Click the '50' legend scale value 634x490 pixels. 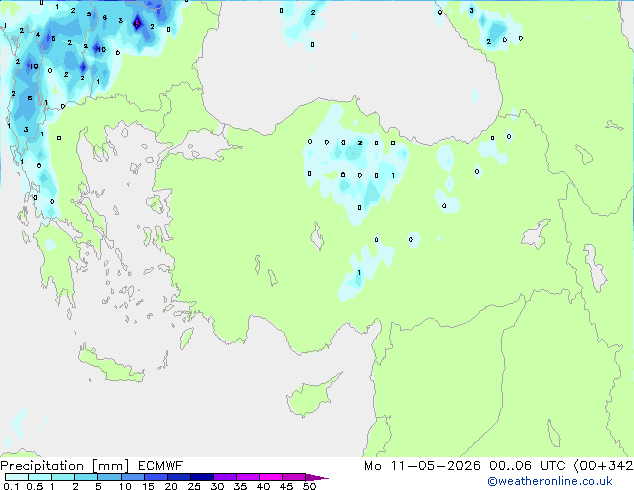310,486
